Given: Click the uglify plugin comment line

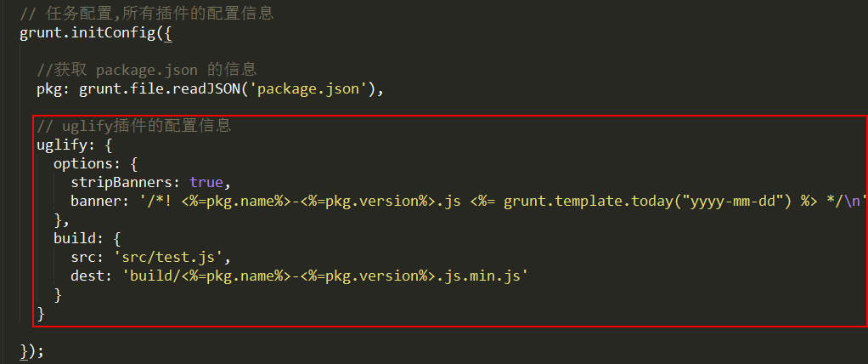Looking at the screenshot, I should [x=134, y=127].
